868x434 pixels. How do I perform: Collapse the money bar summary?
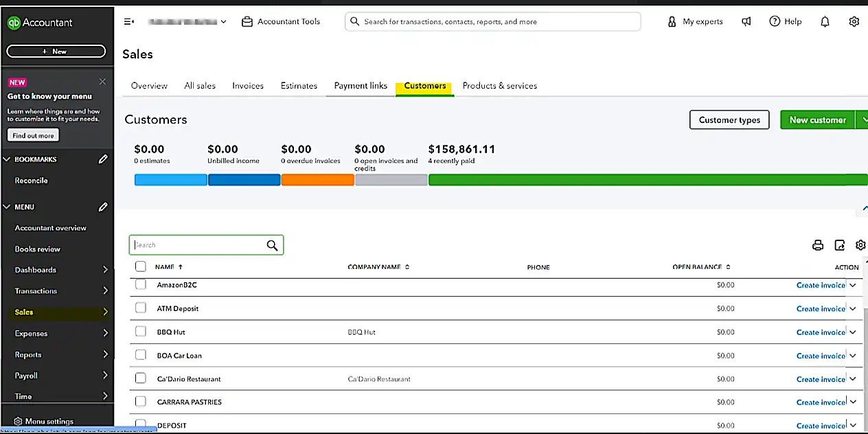coord(865,209)
